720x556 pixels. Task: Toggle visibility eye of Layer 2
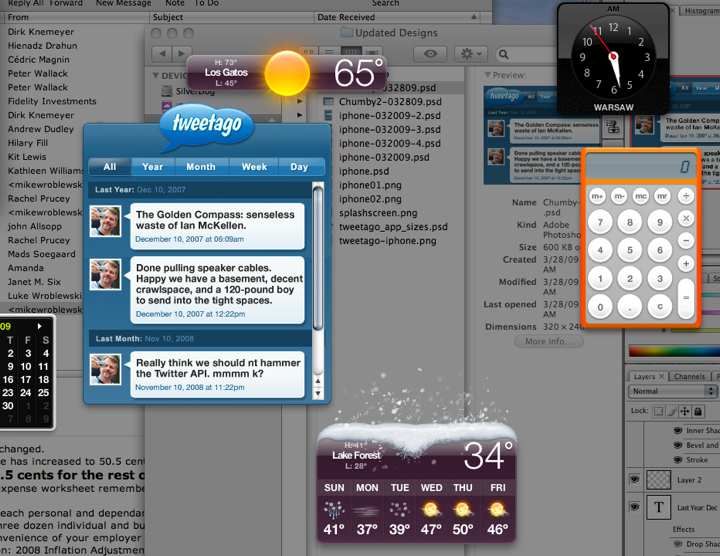(x=635, y=479)
